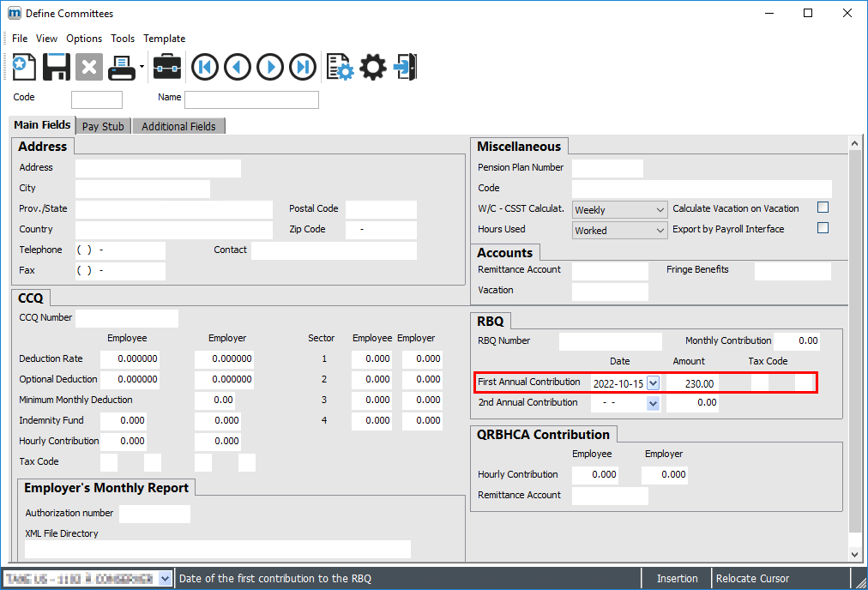Toggle Export by Payroll Interface checkbox
Image resolution: width=868 pixels, height=590 pixels.
823,229
